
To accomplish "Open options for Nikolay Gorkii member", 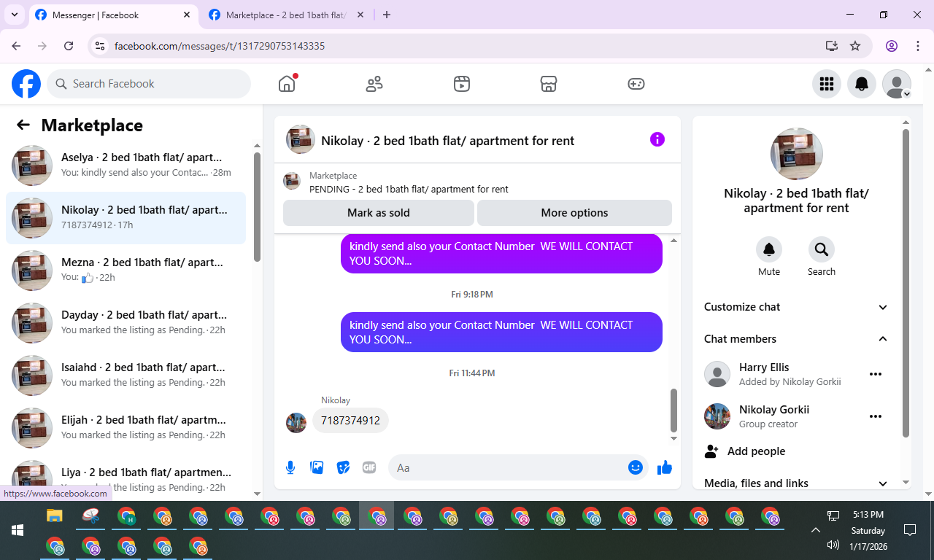I will [x=876, y=416].
